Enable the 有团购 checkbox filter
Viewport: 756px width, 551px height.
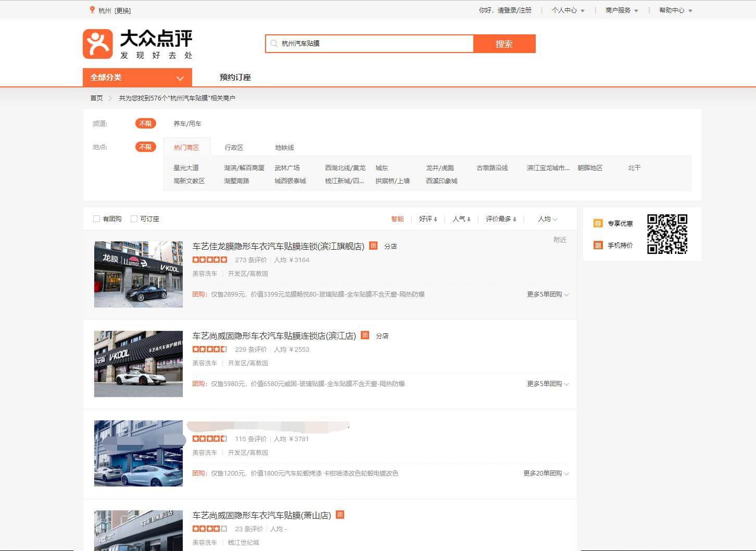(96, 219)
